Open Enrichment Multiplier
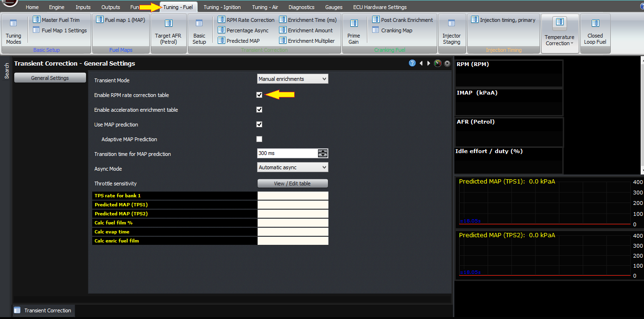This screenshot has height=319, width=644. tap(307, 41)
